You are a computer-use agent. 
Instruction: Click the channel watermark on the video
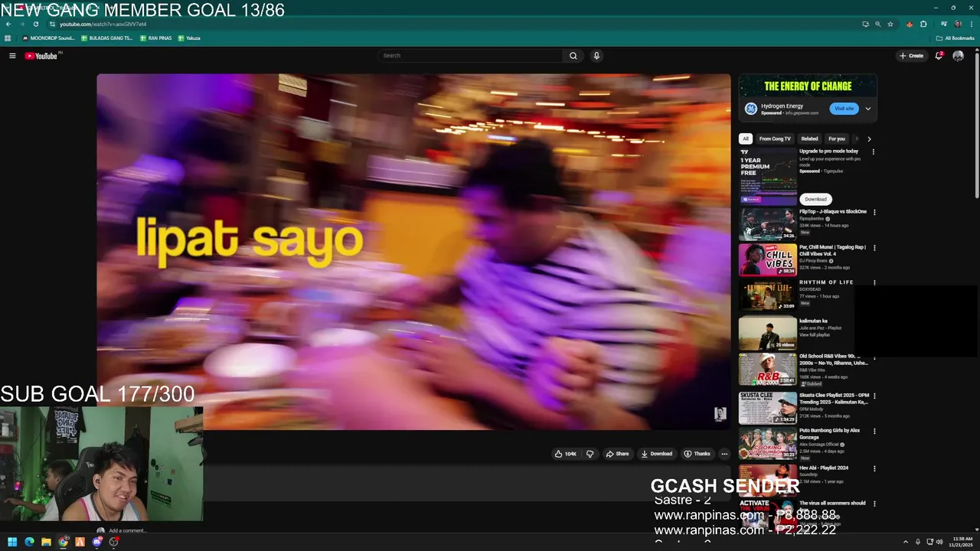click(x=720, y=414)
